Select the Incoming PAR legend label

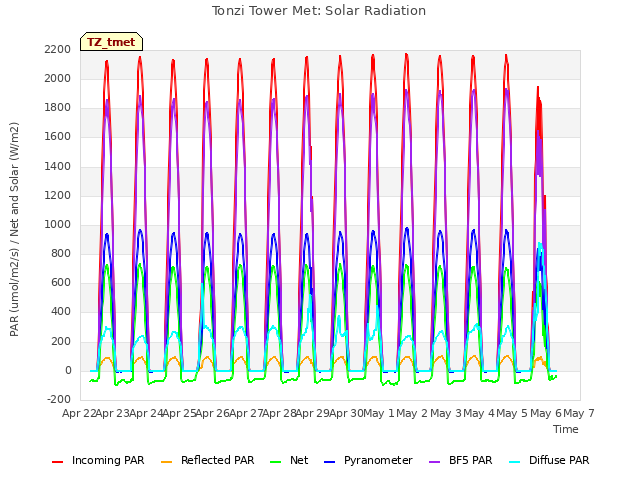click(108, 460)
